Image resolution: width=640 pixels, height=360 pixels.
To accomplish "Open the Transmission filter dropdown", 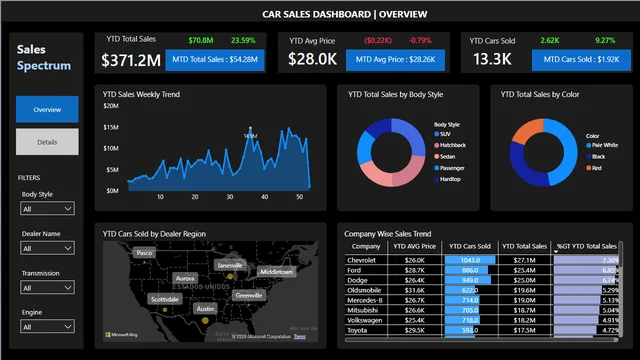I will (47, 288).
